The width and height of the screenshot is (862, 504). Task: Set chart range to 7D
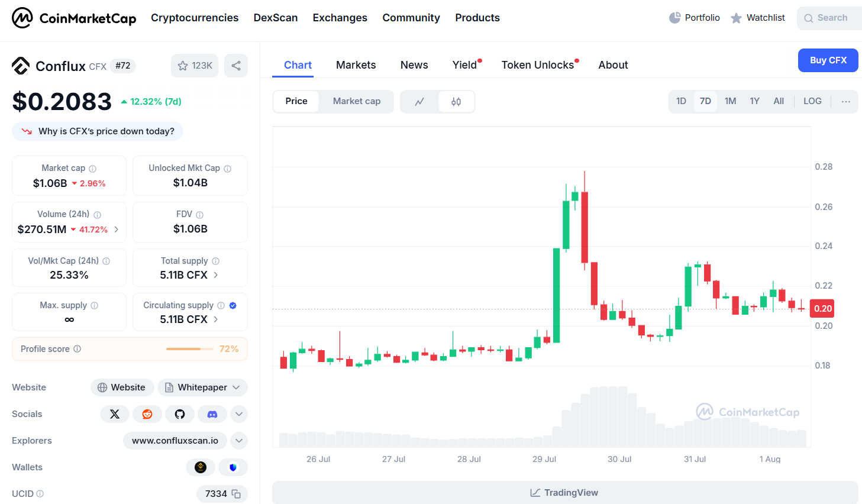[705, 101]
